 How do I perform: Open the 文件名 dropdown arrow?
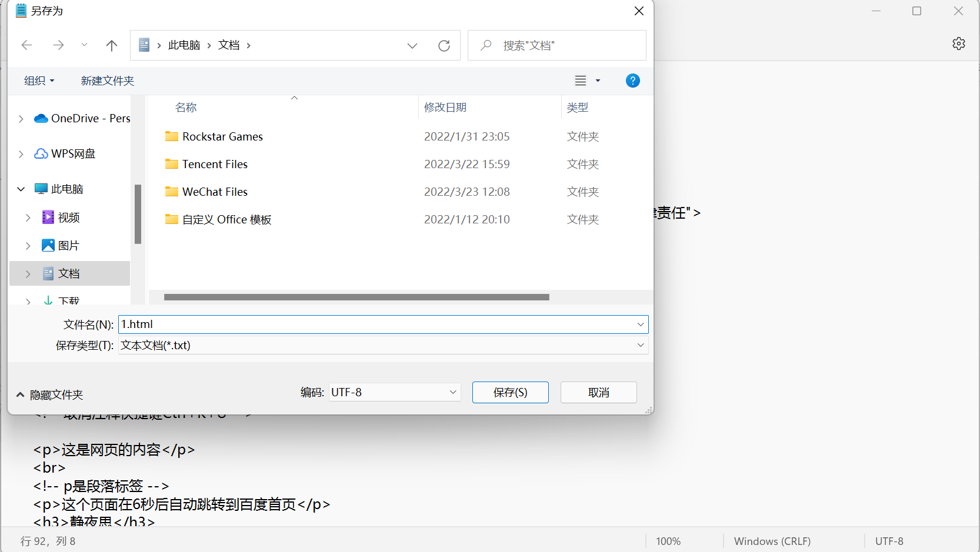(x=641, y=324)
